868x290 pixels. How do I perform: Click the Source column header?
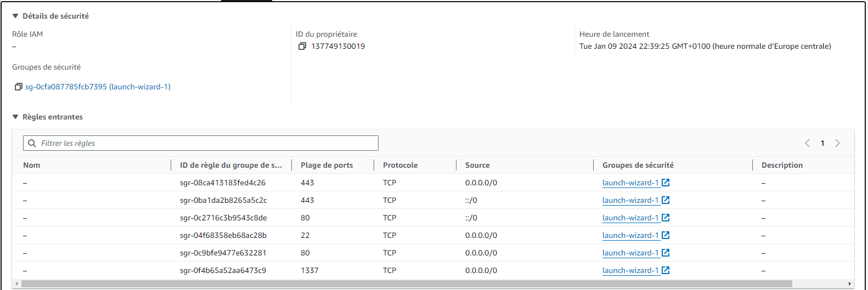point(477,165)
